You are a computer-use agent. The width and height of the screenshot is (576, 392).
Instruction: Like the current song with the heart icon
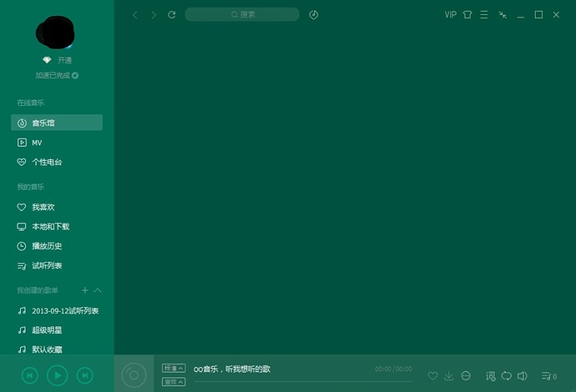click(x=432, y=376)
